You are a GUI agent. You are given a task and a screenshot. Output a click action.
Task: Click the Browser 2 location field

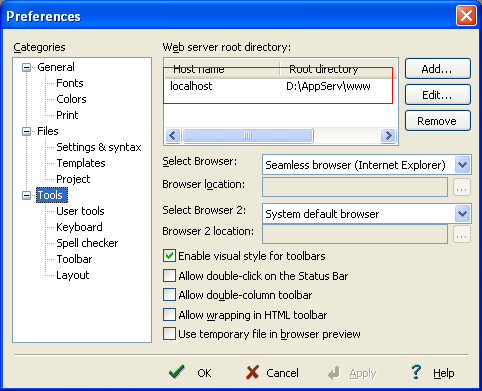point(355,234)
